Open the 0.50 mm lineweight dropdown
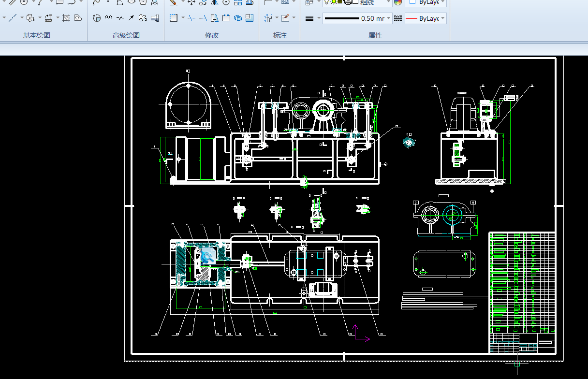This screenshot has width=588, height=379. pyautogui.click(x=389, y=18)
